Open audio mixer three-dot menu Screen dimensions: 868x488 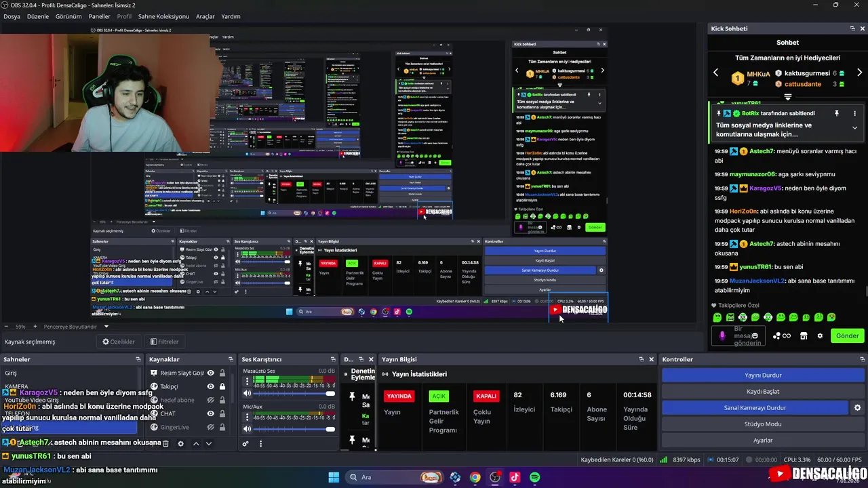pyautogui.click(x=260, y=444)
